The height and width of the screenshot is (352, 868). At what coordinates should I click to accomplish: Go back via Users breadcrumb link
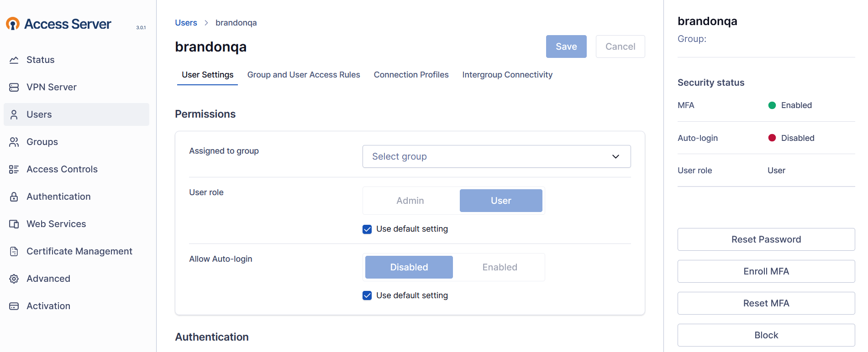[186, 23]
